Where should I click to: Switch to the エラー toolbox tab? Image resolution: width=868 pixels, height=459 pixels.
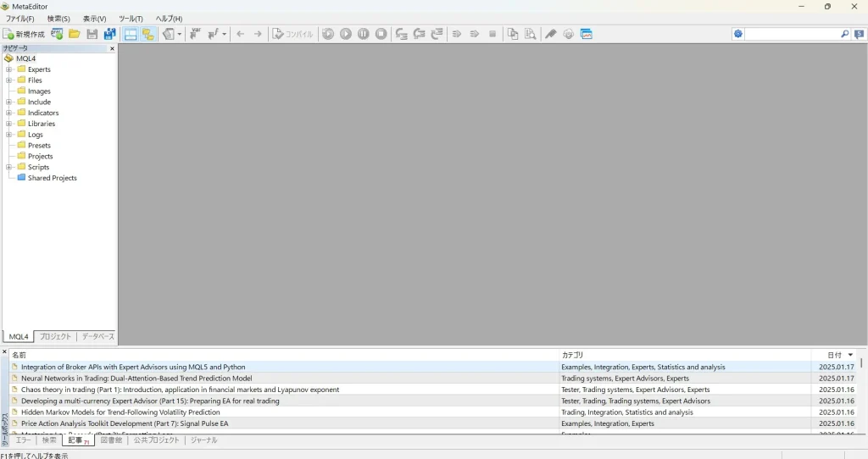[23, 440]
